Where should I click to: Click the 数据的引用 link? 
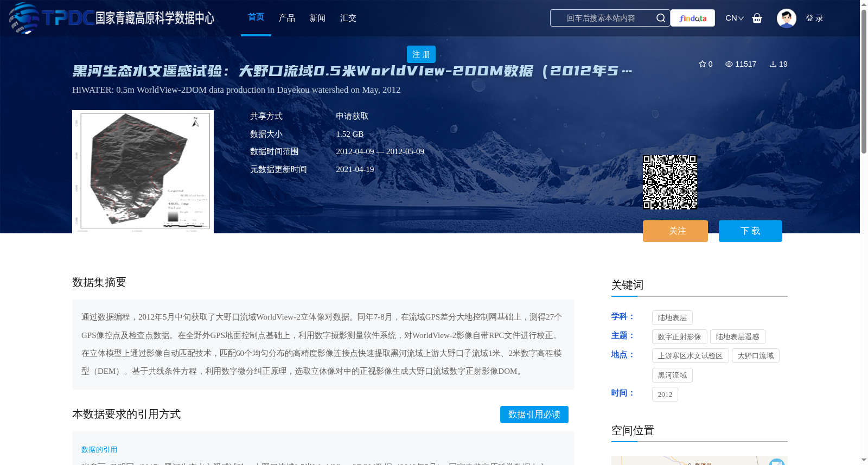point(99,450)
